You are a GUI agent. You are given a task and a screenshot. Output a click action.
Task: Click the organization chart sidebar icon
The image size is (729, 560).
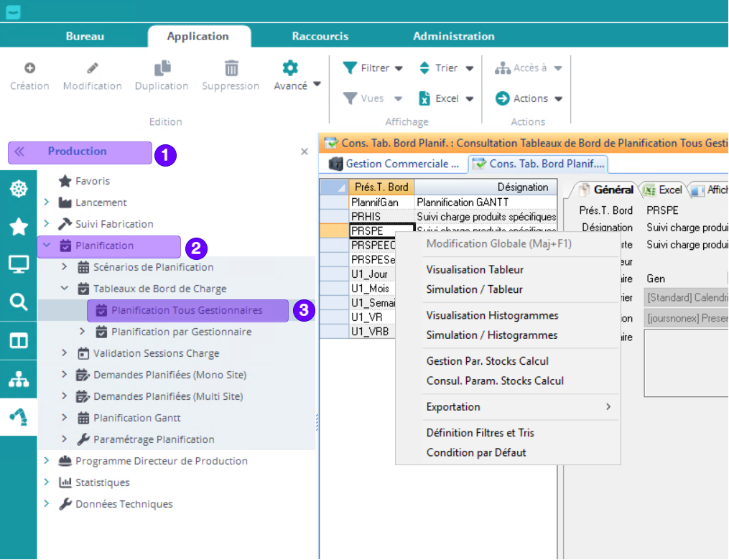tap(18, 380)
